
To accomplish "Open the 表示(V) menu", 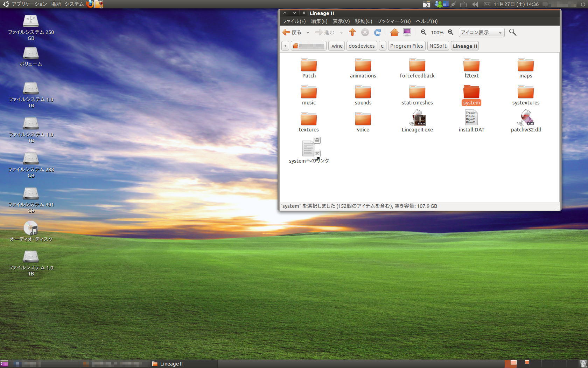I will (x=341, y=21).
